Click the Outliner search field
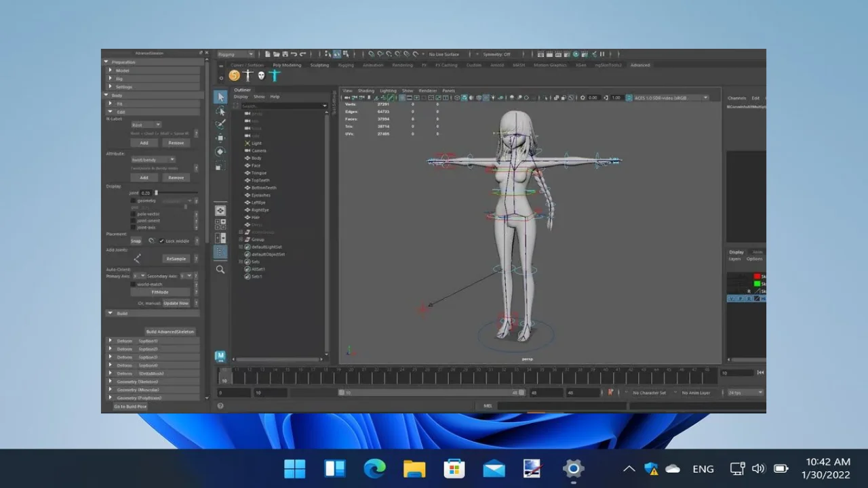868x488 pixels. (x=284, y=106)
